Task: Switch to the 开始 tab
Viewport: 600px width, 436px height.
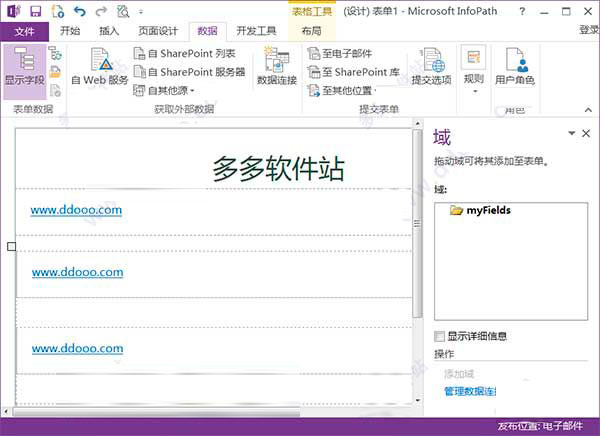Action: [70, 31]
